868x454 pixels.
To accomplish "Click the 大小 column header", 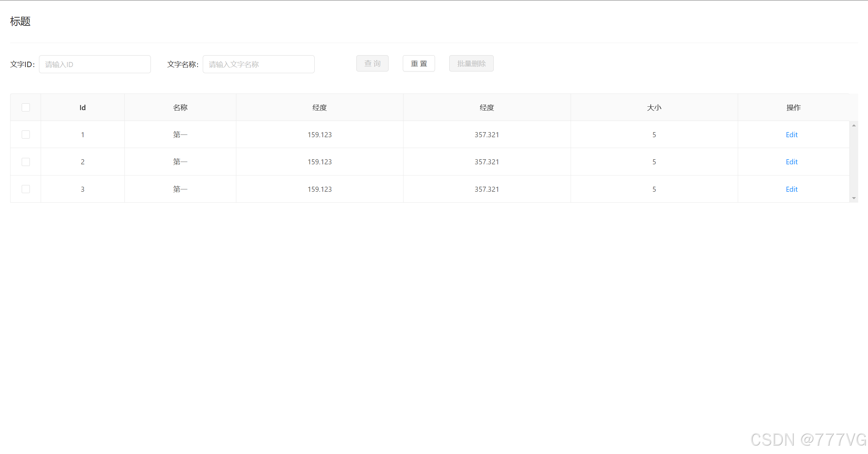I will tap(654, 107).
